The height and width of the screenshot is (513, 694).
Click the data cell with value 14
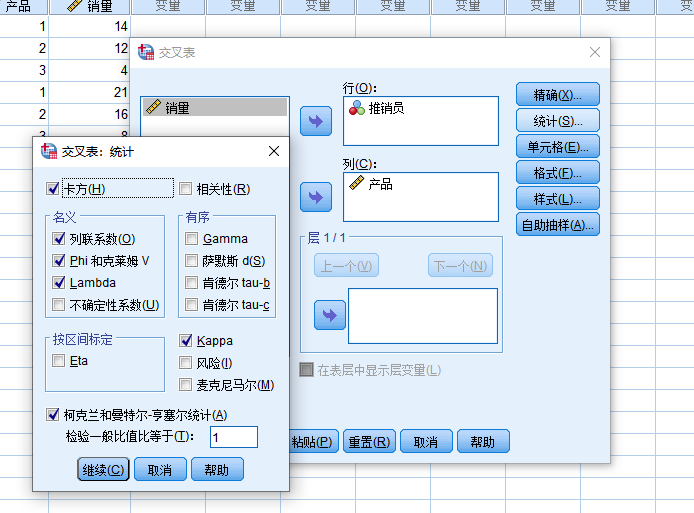click(x=89, y=26)
